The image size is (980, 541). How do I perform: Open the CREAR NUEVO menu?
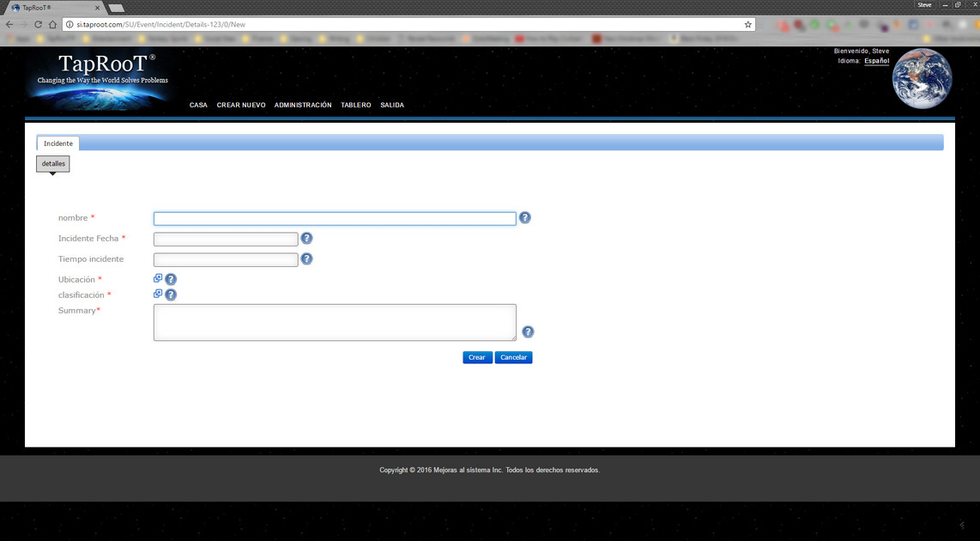point(241,105)
